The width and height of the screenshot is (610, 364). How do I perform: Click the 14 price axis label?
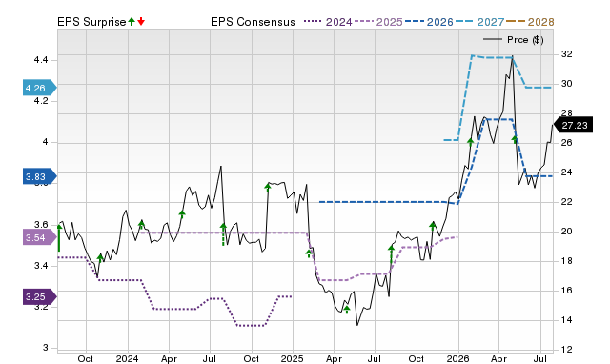point(567,320)
